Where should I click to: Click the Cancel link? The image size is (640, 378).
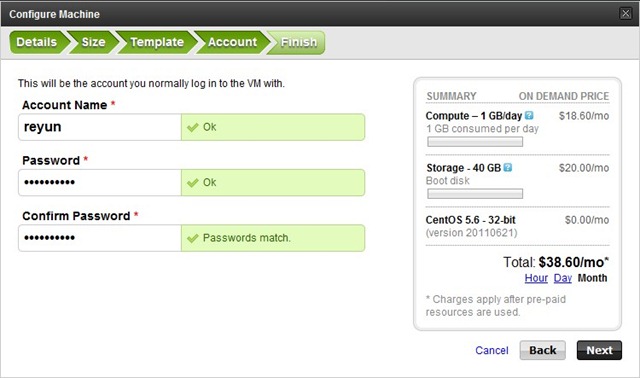(492, 350)
